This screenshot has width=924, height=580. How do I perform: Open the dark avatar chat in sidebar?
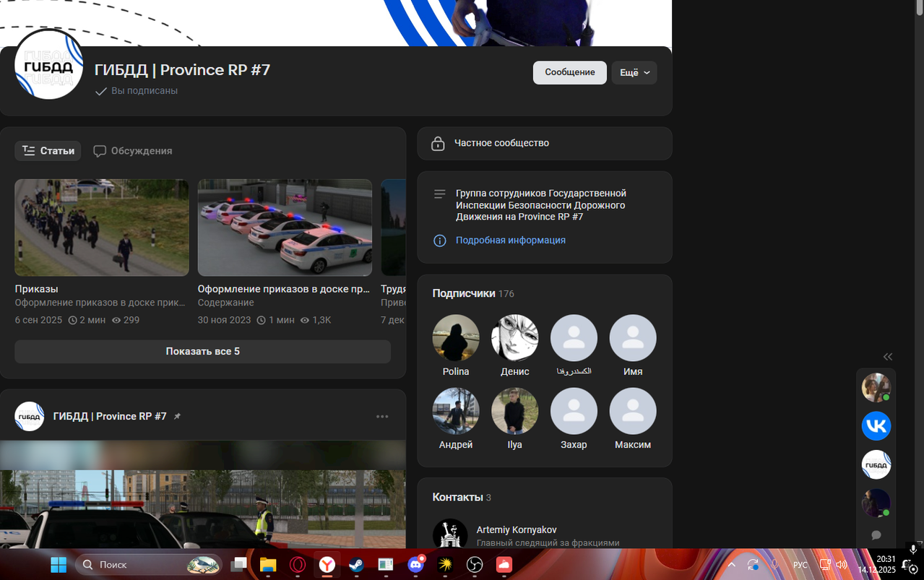click(x=876, y=503)
